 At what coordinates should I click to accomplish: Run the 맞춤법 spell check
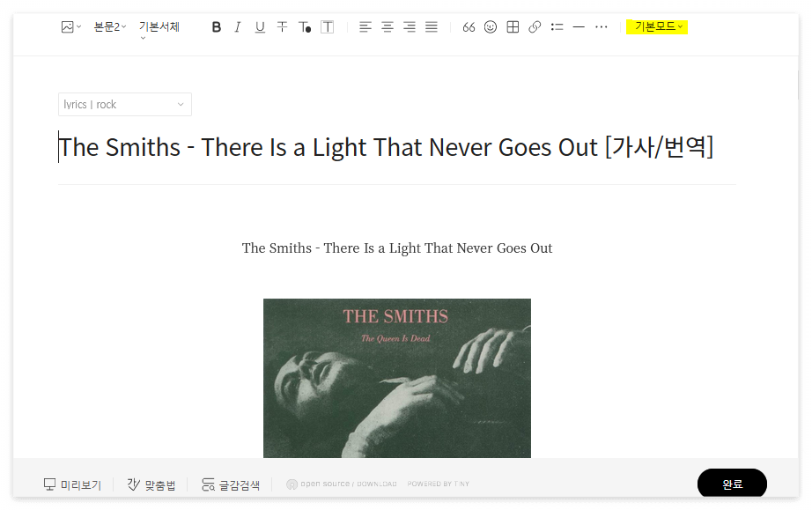pos(151,484)
